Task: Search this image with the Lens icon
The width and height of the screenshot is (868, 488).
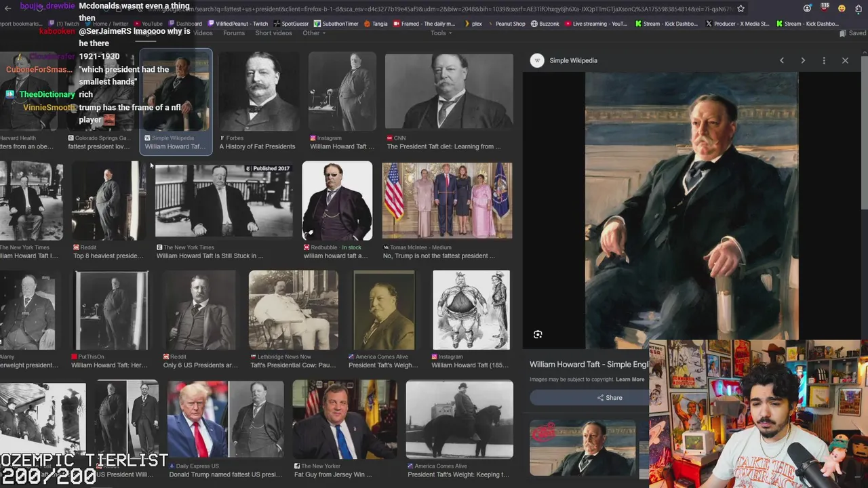Action: [538, 334]
